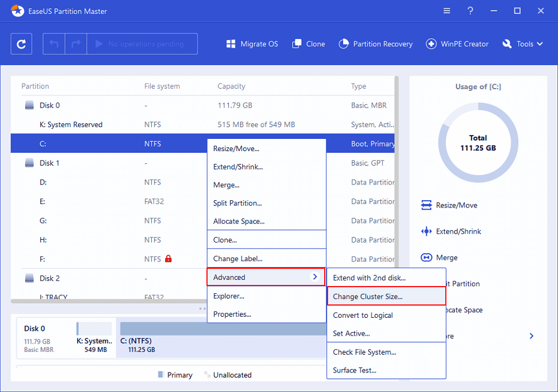Screen dimensions: 558x392
Task: Click the usage donut chart
Action: click(x=478, y=143)
